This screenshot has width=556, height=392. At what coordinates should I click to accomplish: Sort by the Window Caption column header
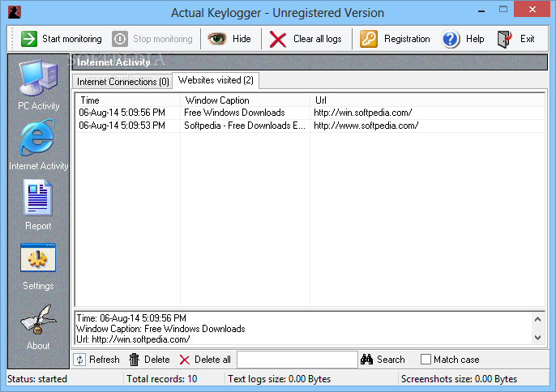coord(245,100)
